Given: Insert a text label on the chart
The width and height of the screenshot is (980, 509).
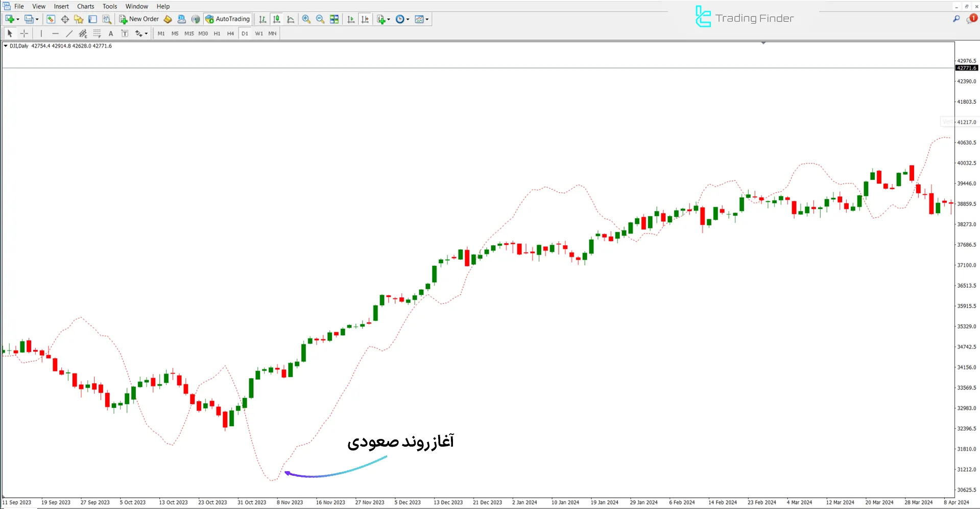Looking at the screenshot, I should tap(125, 33).
